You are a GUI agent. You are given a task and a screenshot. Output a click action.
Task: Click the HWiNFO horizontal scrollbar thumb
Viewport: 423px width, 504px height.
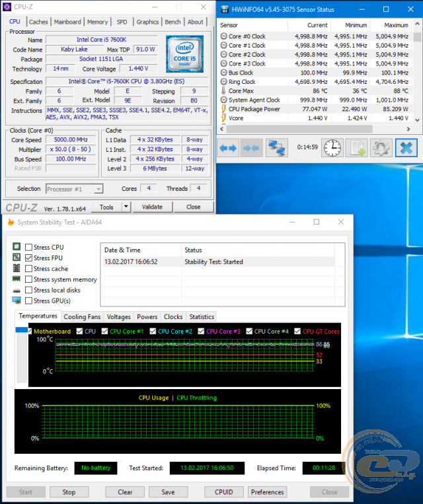pyautogui.click(x=299, y=129)
